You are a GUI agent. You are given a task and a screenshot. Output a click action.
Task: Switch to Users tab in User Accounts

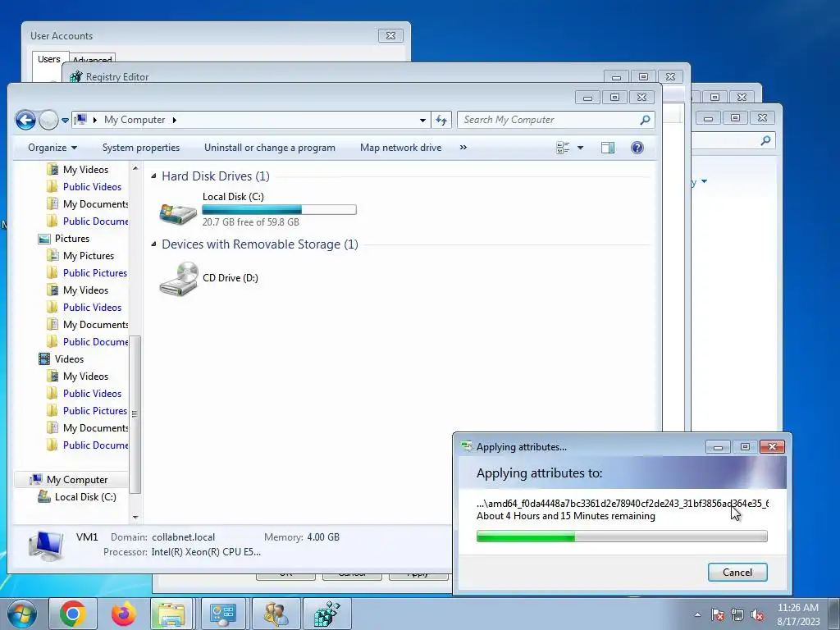click(48, 59)
